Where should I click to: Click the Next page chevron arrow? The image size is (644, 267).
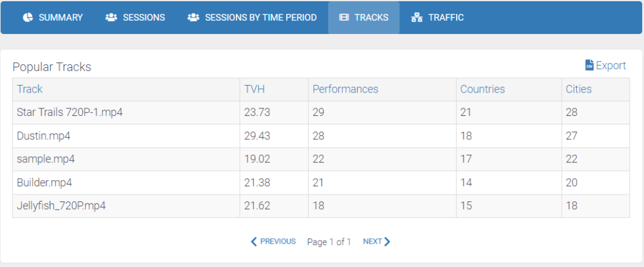387,241
